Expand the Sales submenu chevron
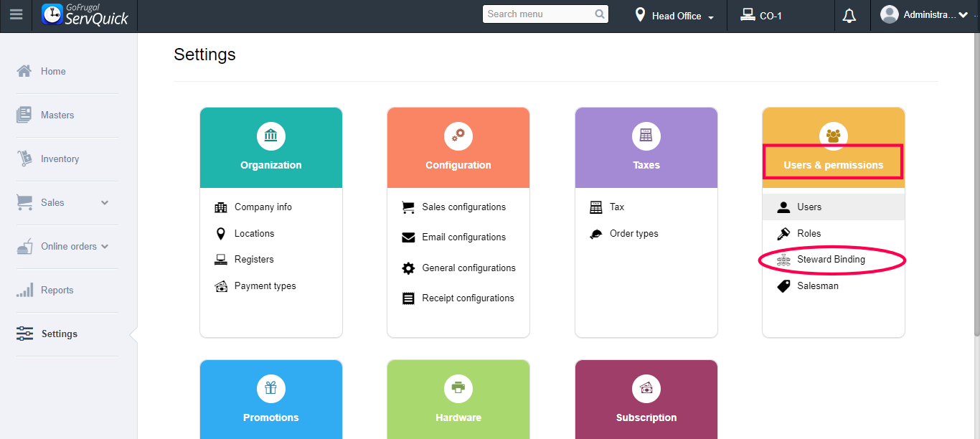The width and height of the screenshot is (980, 439). [x=105, y=203]
